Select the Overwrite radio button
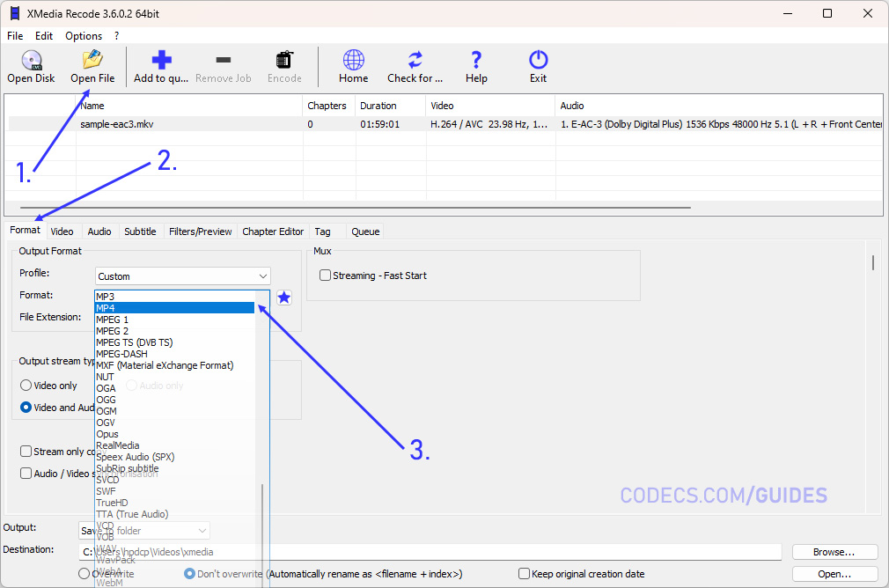 84,574
